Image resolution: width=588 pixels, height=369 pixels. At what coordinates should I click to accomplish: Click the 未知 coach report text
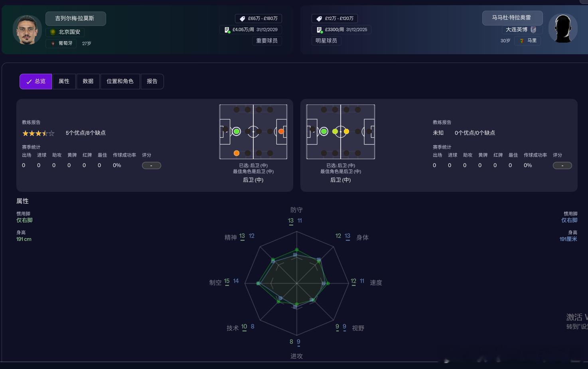click(438, 133)
